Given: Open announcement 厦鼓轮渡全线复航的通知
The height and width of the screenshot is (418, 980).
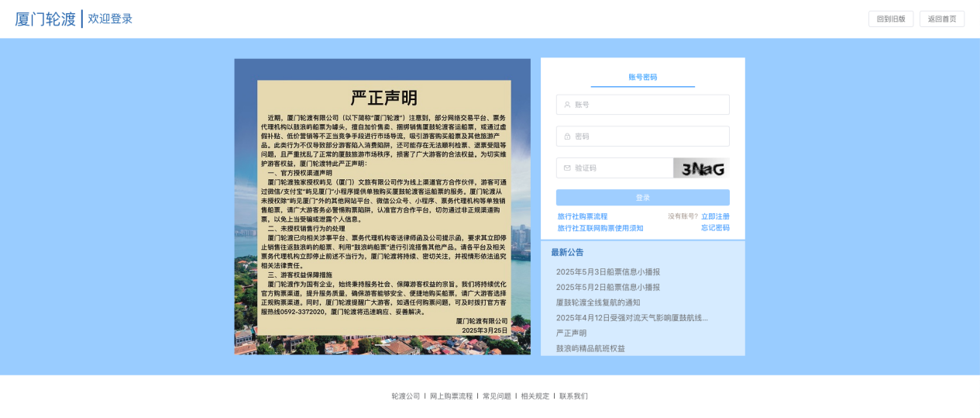Looking at the screenshot, I should click(x=598, y=302).
